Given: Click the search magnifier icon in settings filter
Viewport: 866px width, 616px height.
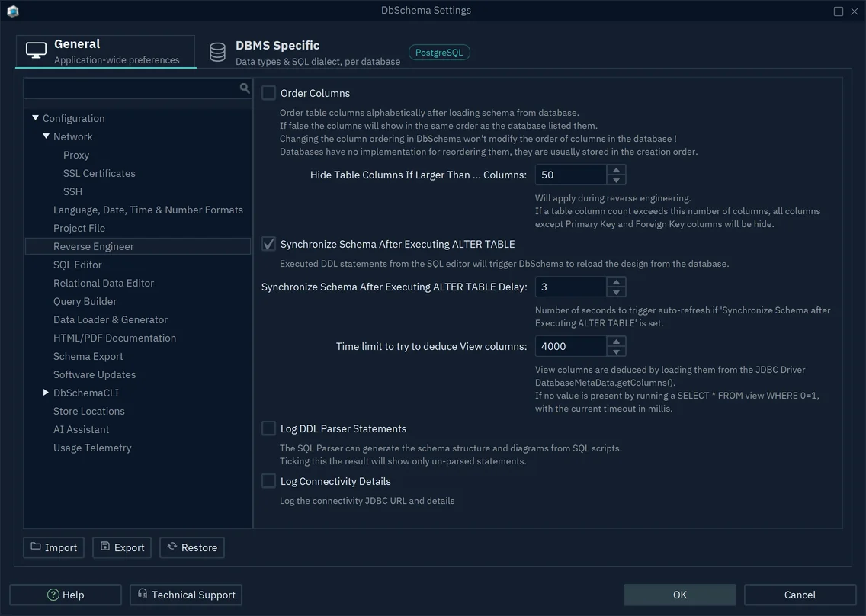Looking at the screenshot, I should pos(245,88).
